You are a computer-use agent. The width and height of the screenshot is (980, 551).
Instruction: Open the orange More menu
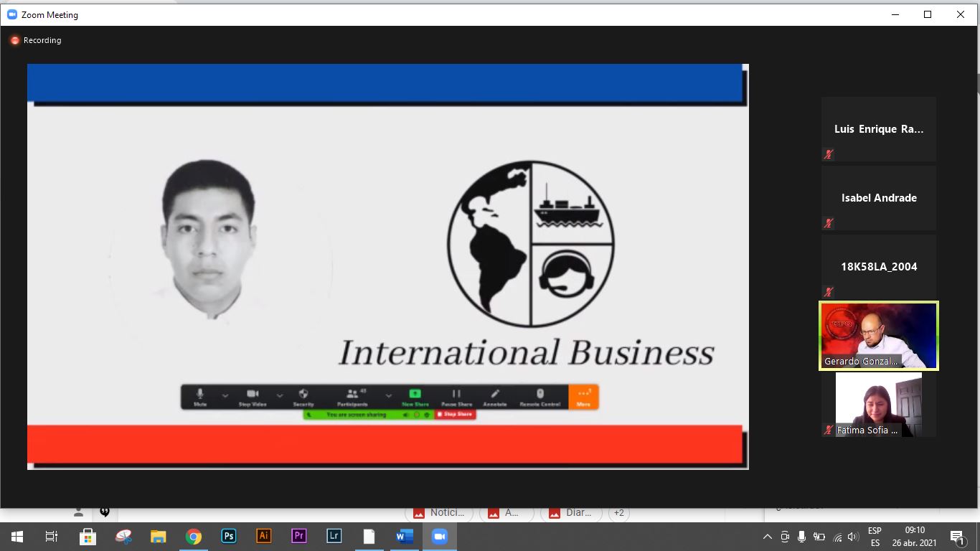tap(583, 397)
